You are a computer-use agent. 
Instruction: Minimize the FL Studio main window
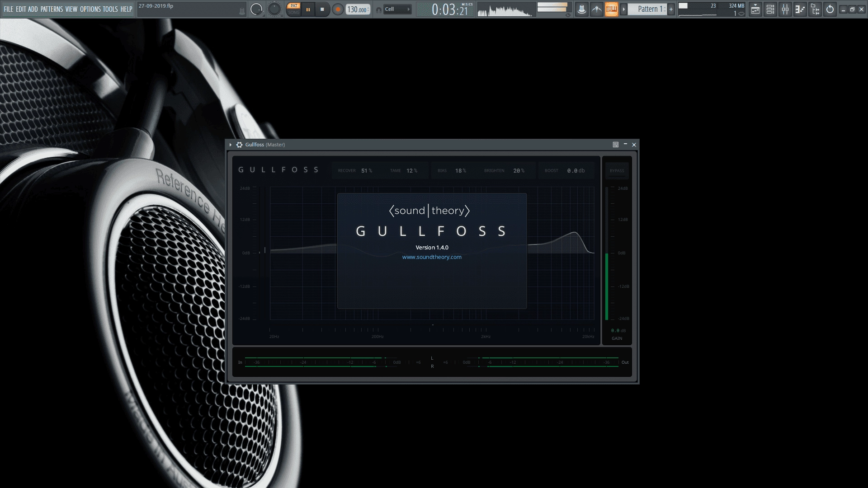(x=844, y=9)
